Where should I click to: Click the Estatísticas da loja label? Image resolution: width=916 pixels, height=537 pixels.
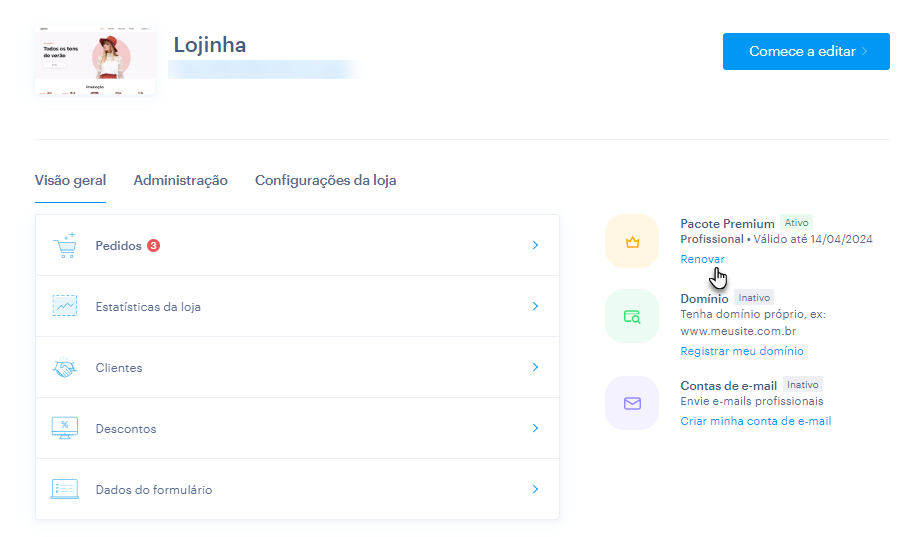(148, 307)
